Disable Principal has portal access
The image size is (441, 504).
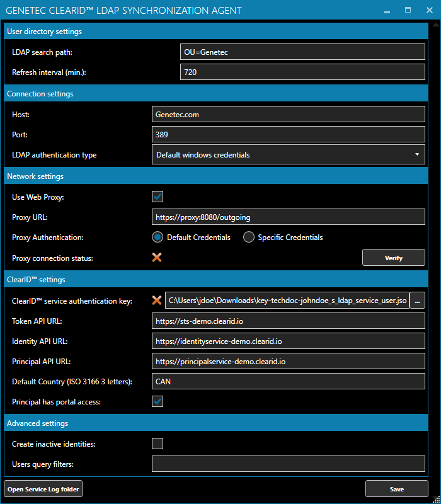tap(157, 401)
